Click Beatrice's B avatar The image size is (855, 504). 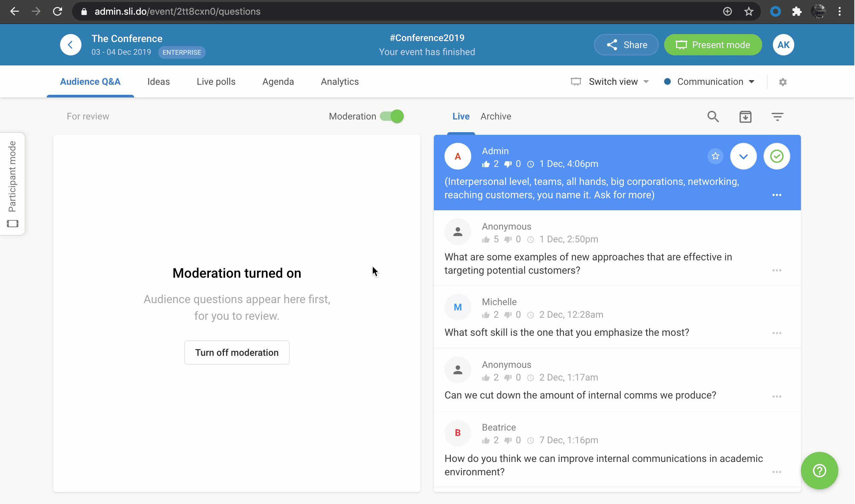458,433
